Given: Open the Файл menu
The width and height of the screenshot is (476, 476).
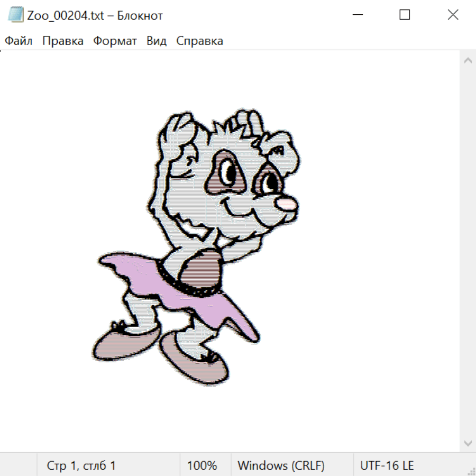Looking at the screenshot, I should (19, 41).
